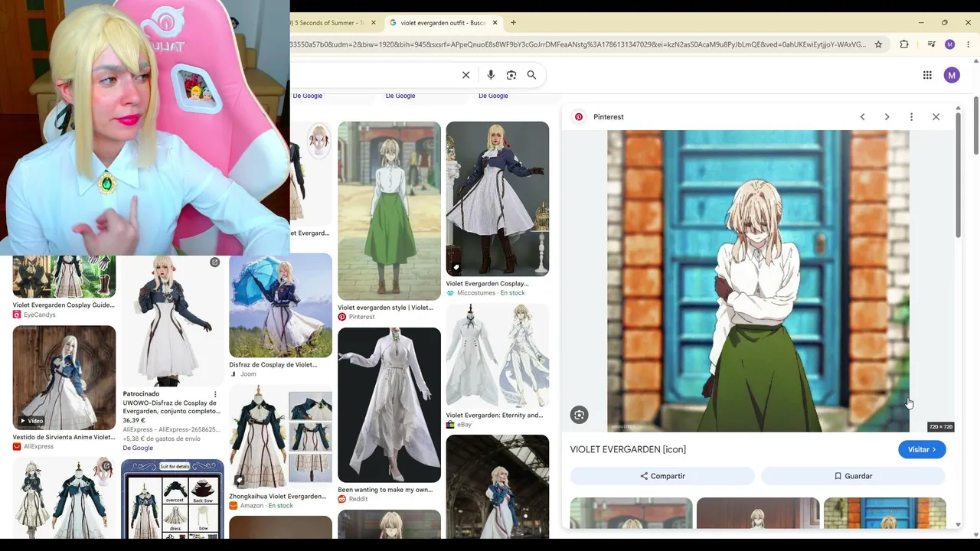This screenshot has height=551, width=980.
Task: Open the Miccostumes cosplay result image
Action: pos(498,198)
